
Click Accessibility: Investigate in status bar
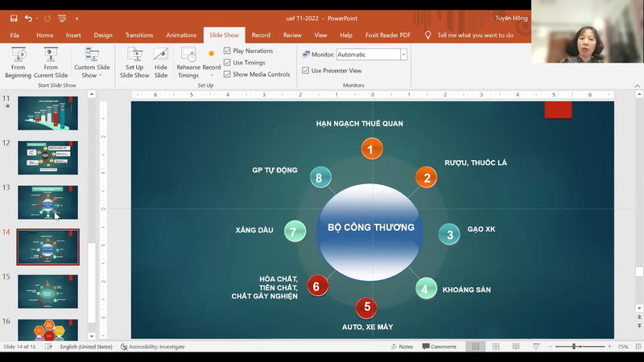(x=153, y=347)
